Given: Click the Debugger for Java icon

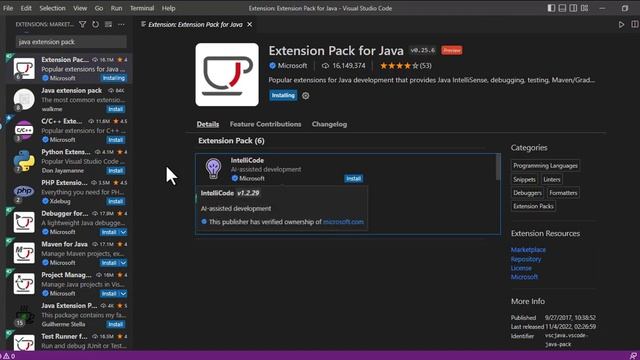Looking at the screenshot, I should pos(24,222).
